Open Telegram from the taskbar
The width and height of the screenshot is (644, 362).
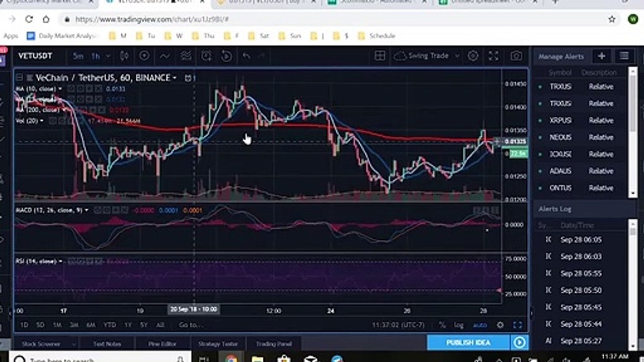pyautogui.click(x=337, y=359)
